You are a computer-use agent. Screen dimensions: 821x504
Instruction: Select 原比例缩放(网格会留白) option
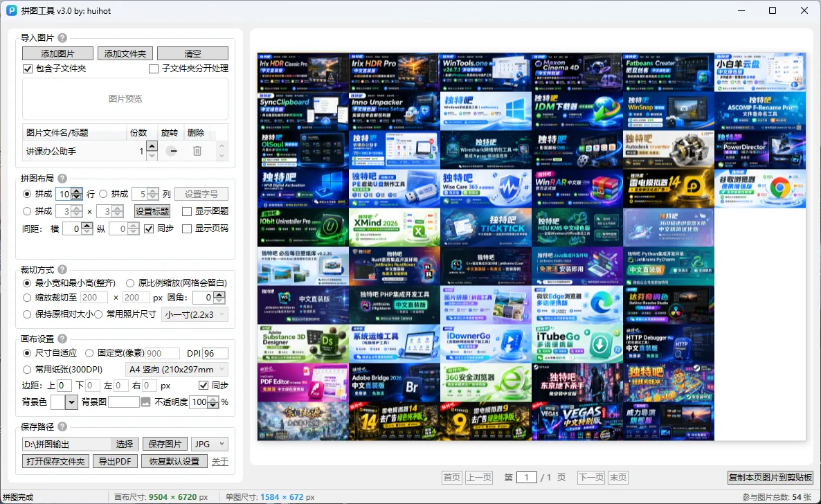tap(129, 283)
